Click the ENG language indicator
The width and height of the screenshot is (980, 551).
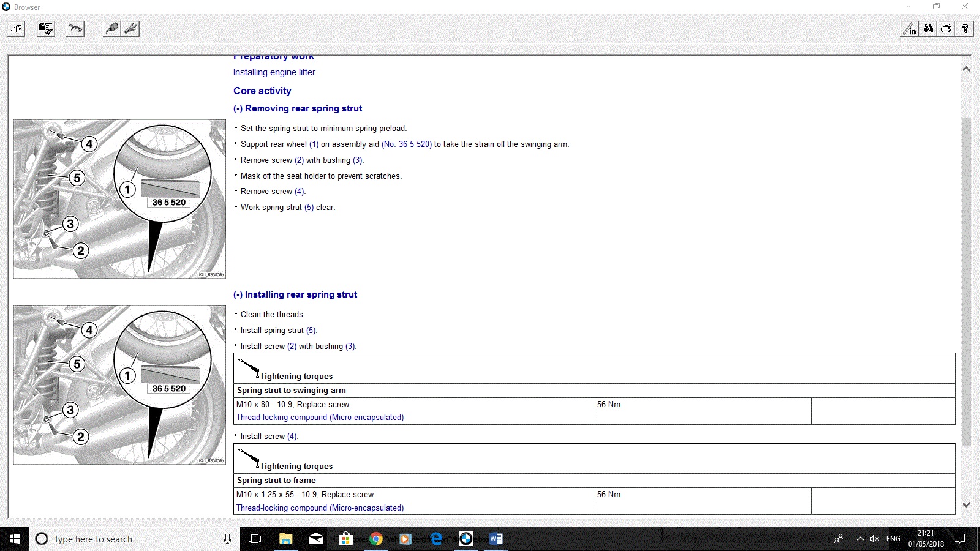pos(894,539)
